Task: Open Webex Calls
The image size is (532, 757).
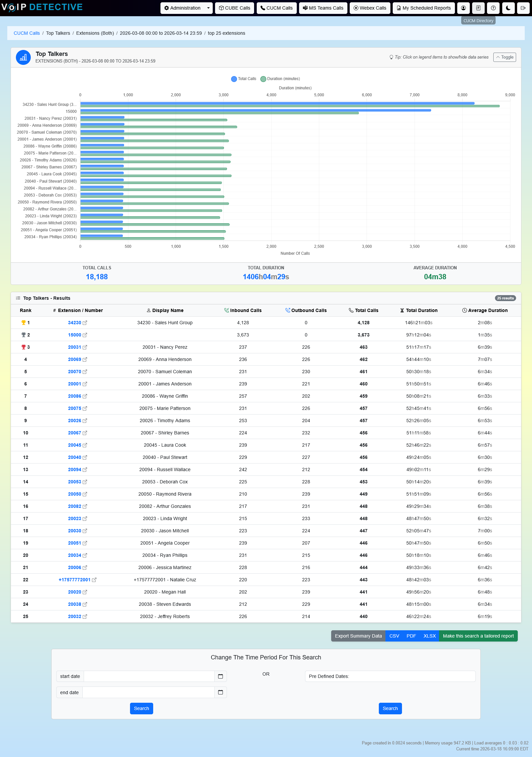Action: point(370,8)
